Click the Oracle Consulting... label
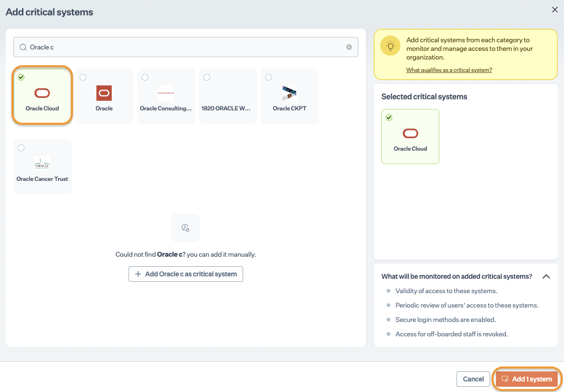 [x=166, y=108]
